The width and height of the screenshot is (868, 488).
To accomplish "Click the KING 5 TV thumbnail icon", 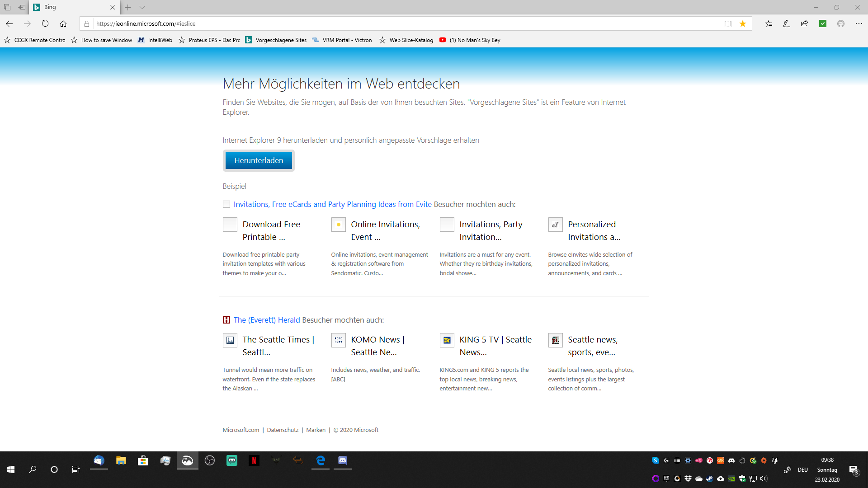I will tap(447, 340).
